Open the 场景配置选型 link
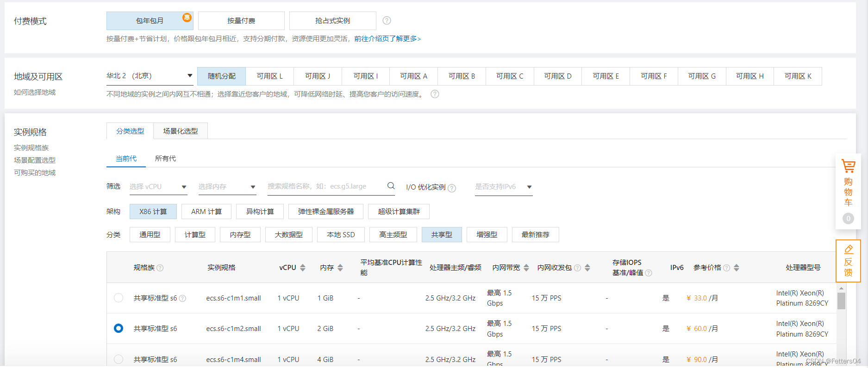This screenshot has width=868, height=368. coord(35,160)
